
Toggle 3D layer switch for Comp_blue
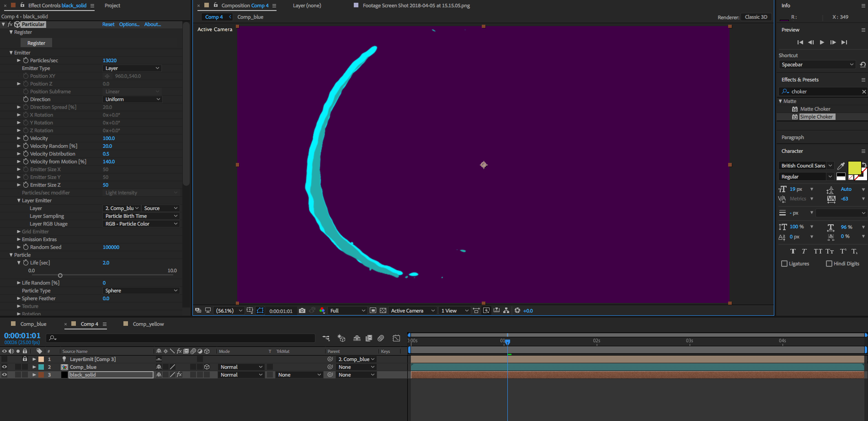coord(207,367)
